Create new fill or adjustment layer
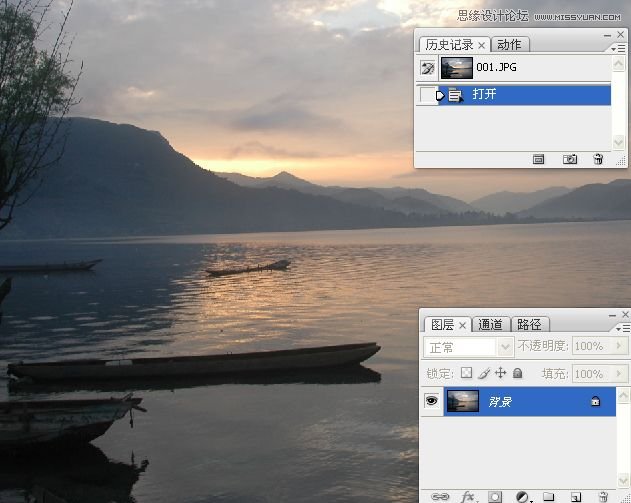The image size is (631, 503). click(x=522, y=497)
